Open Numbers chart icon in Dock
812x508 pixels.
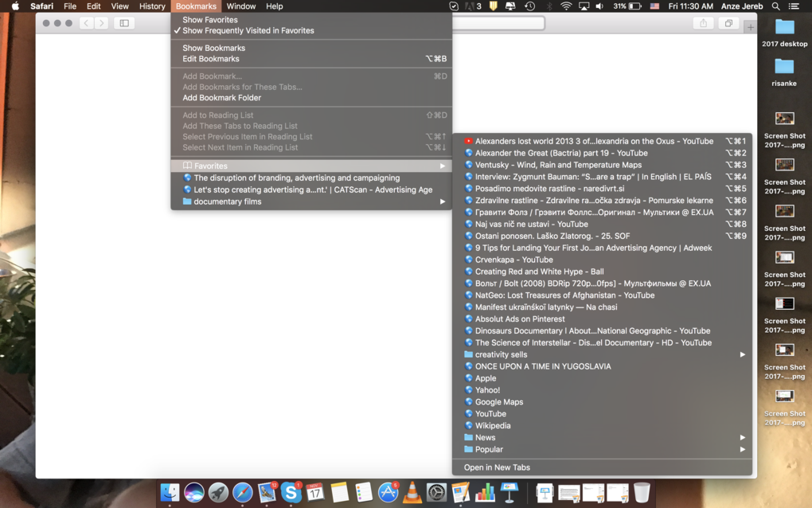[x=485, y=492]
